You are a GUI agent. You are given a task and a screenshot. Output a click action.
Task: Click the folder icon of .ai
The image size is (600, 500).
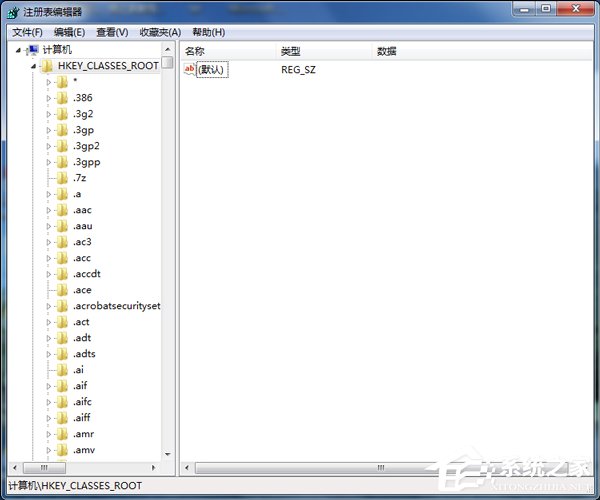pos(62,370)
